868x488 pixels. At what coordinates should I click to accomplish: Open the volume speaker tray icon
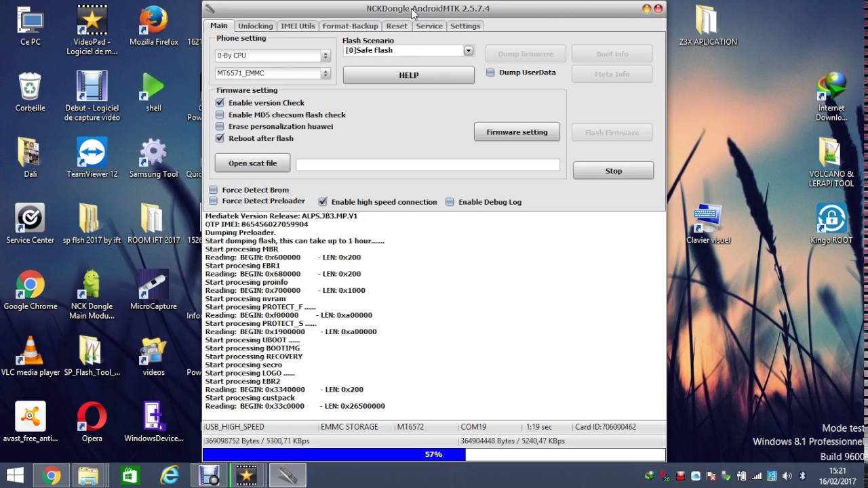787,476
